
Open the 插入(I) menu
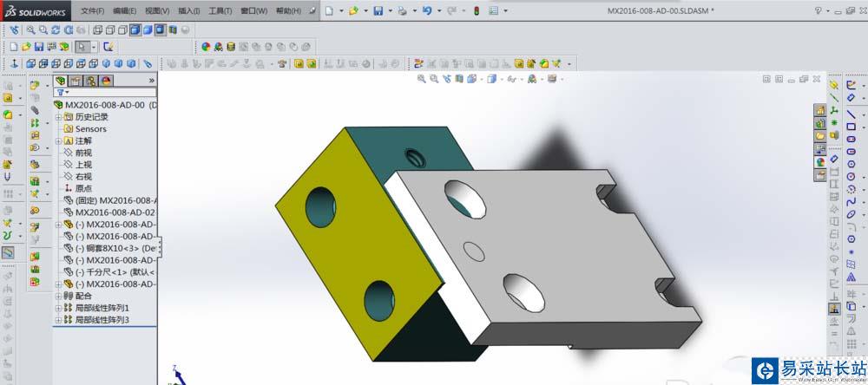189,11
